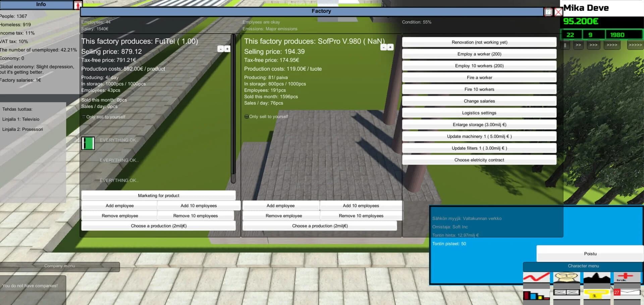Open the mountain landscape icon in Character menu
Screen dimensions: 644x305
click(596, 276)
